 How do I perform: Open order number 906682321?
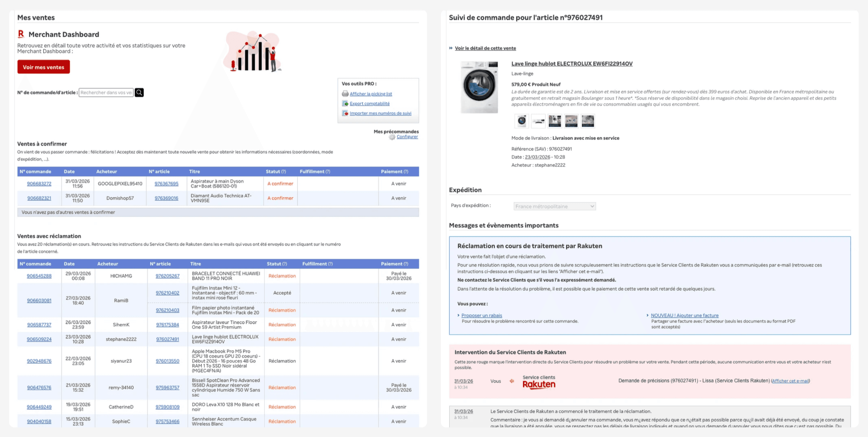point(39,198)
